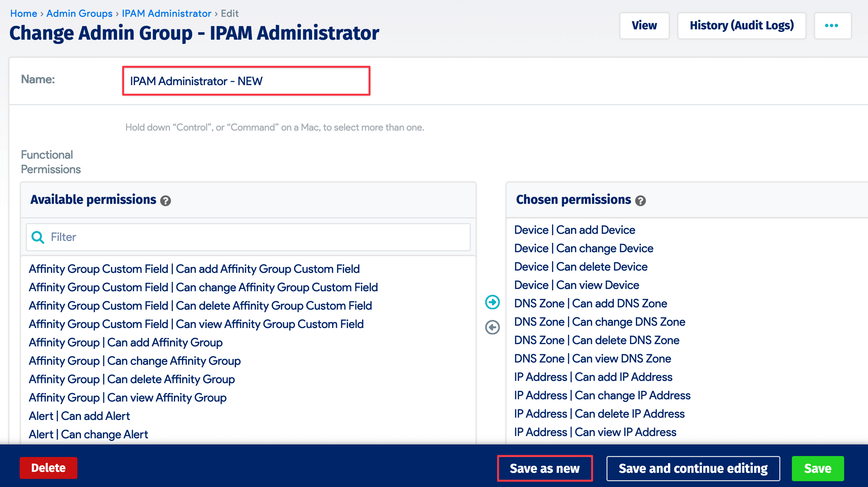Click Save and continue editing
Image resolution: width=868 pixels, height=487 pixels.
[693, 468]
